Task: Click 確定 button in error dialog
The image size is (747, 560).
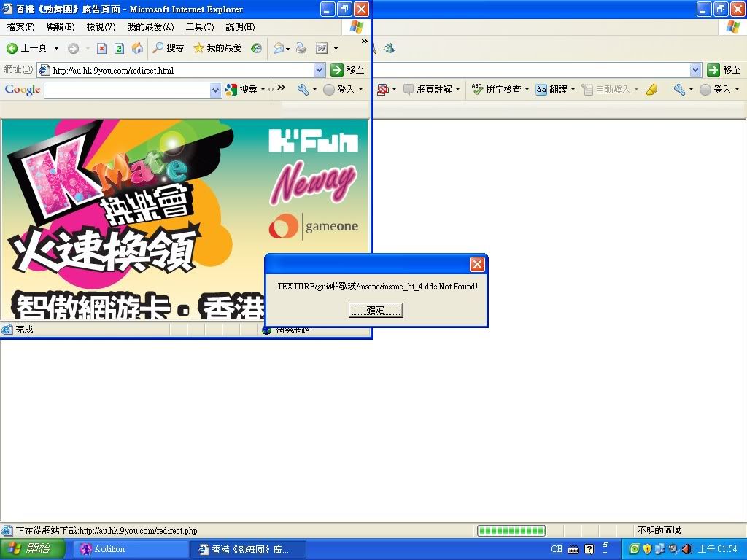Action: pos(376,310)
